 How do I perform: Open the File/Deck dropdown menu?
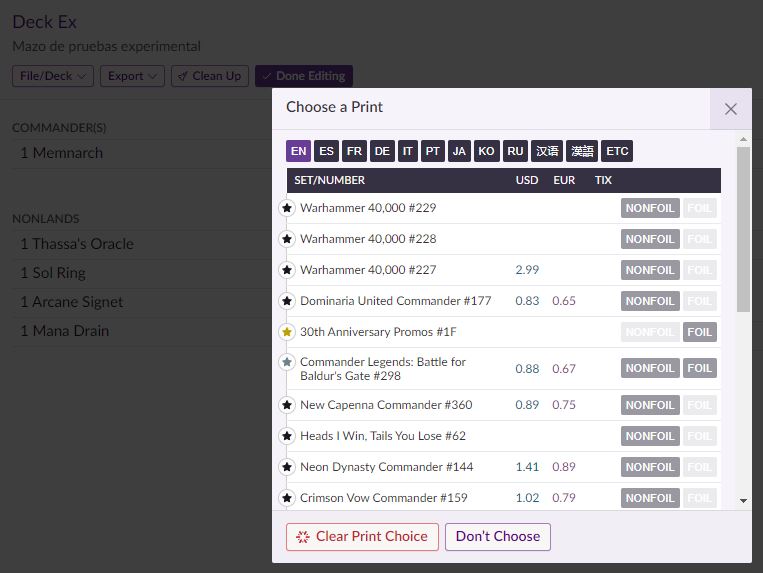(x=53, y=76)
